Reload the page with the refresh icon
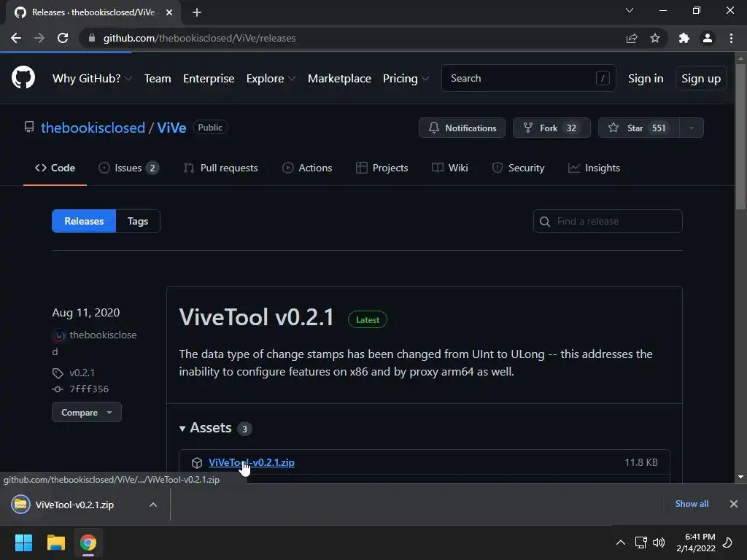The width and height of the screenshot is (747, 560). coord(63,38)
